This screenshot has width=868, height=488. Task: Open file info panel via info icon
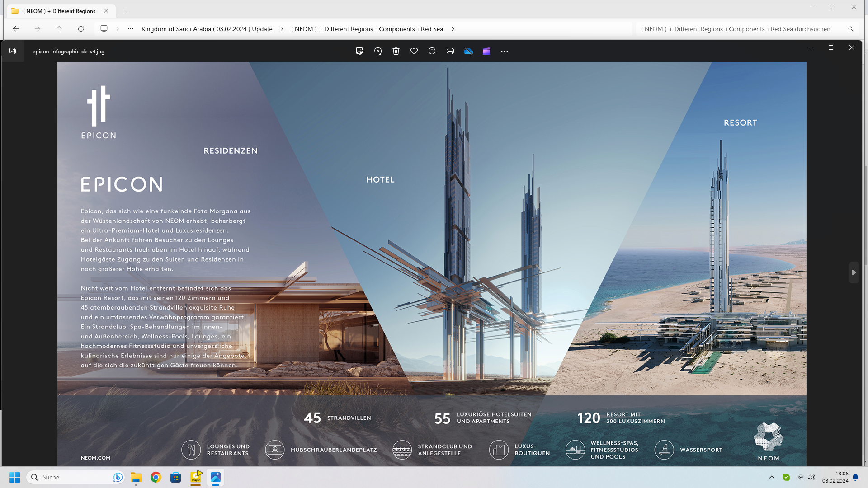pyautogui.click(x=432, y=52)
